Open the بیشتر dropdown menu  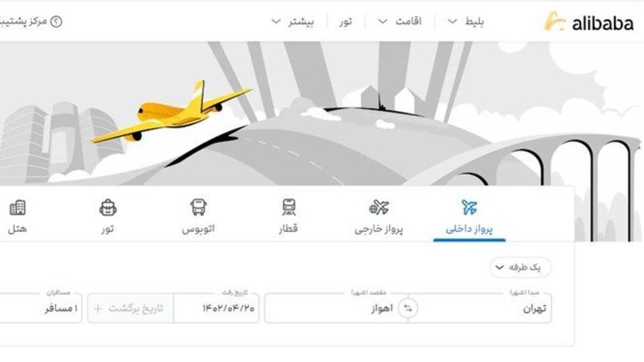click(x=293, y=21)
